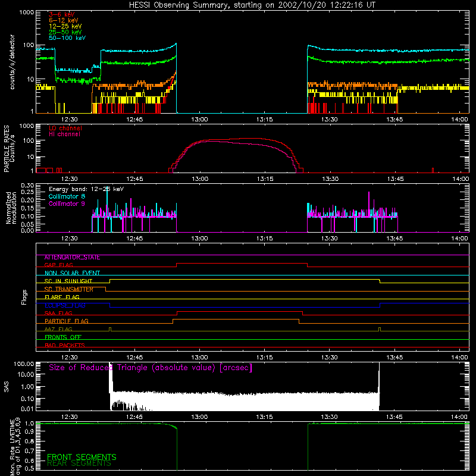Click the 0.9 tick on livetime axis
The width and height of the screenshot is (476, 476).
(x=29, y=431)
